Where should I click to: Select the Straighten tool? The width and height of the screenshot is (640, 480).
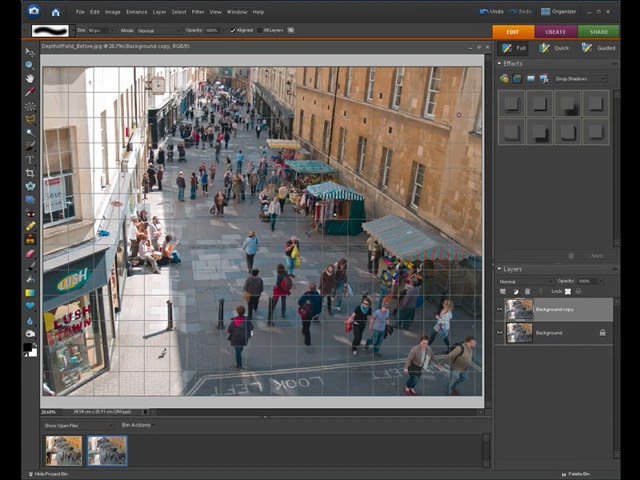pos(30,200)
